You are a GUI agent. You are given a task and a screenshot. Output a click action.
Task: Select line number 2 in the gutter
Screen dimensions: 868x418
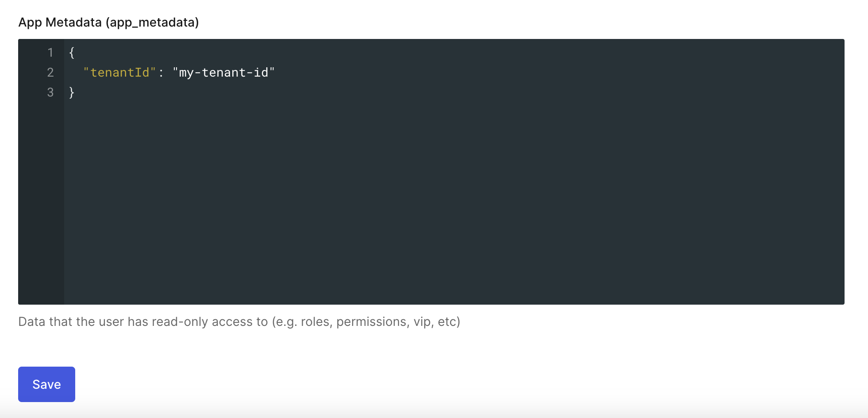(x=50, y=73)
